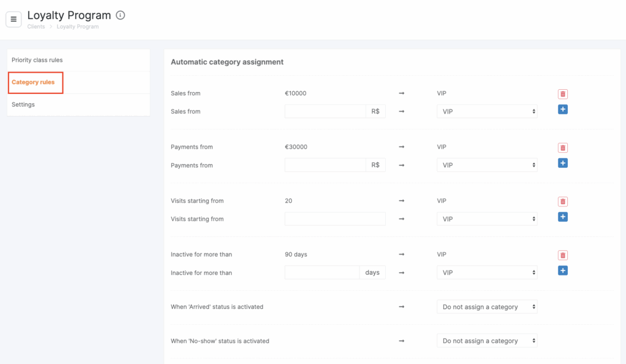Viewport: 626px width, 364px height.
Task: Delete the 20 visits rule
Action: tap(562, 202)
